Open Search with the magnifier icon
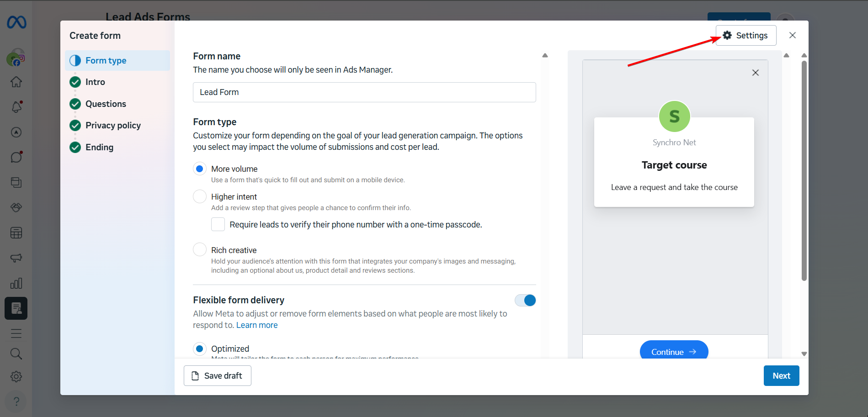 click(16, 353)
